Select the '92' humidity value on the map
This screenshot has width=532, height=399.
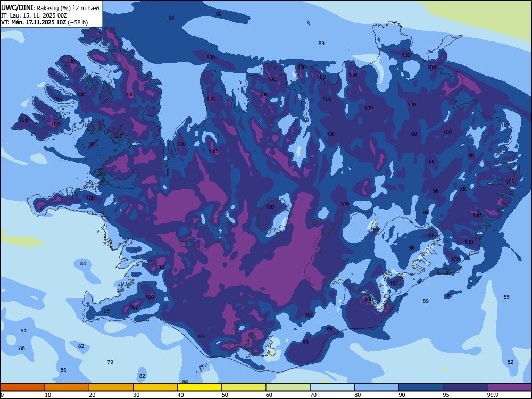(x=219, y=14)
